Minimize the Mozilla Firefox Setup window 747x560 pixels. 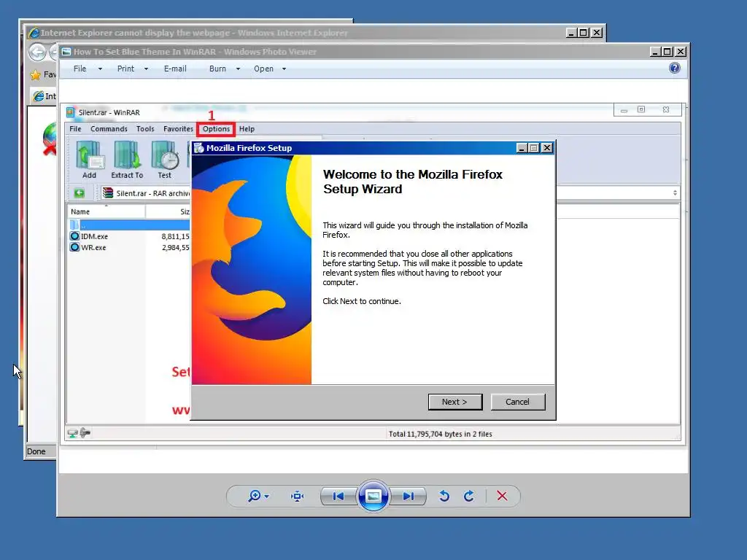522,148
